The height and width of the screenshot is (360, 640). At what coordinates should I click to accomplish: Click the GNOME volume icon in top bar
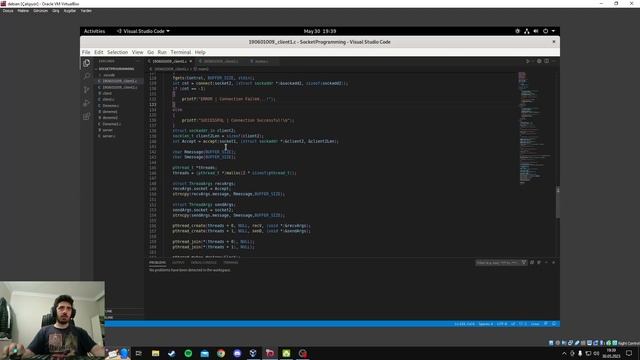coord(536,31)
